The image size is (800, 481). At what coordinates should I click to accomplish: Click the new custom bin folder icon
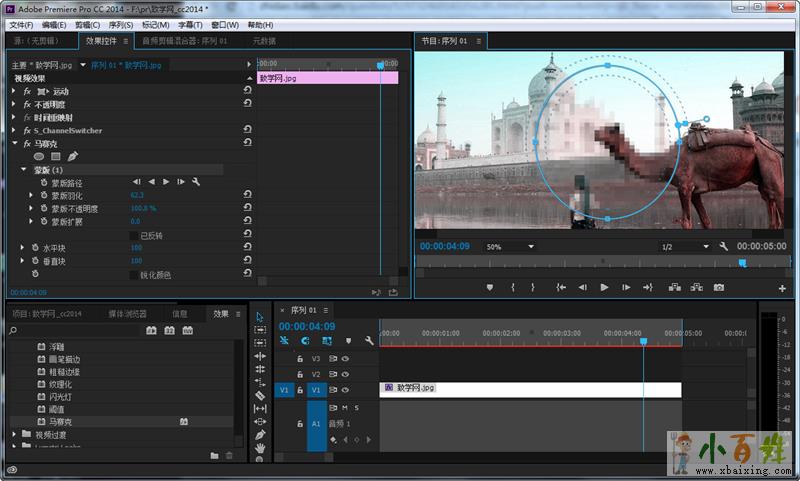point(213,456)
